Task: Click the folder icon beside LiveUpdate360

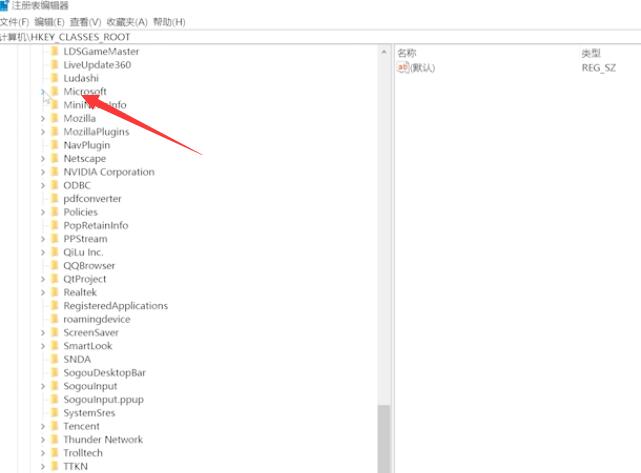Action: 54,65
